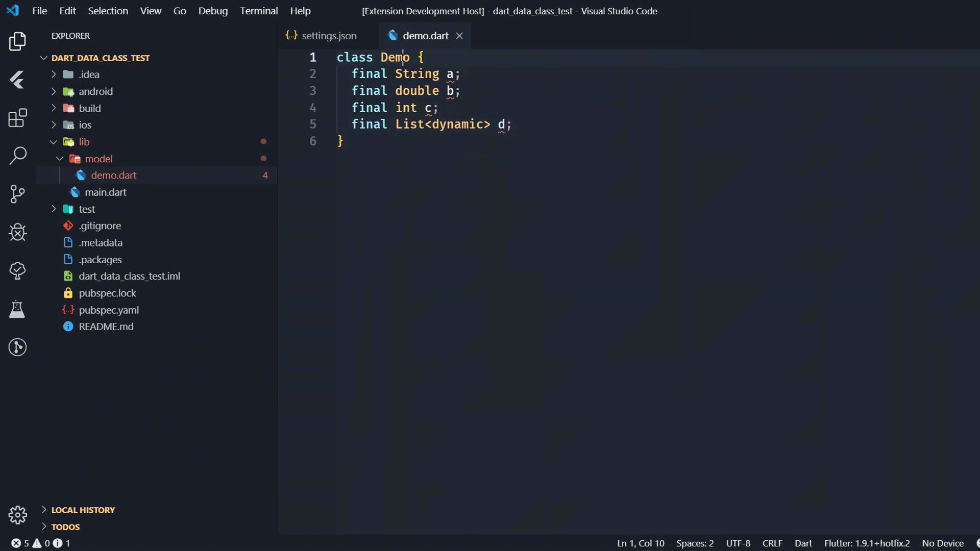The width and height of the screenshot is (980, 551).
Task: Open the Explorer view icon
Action: [17, 41]
